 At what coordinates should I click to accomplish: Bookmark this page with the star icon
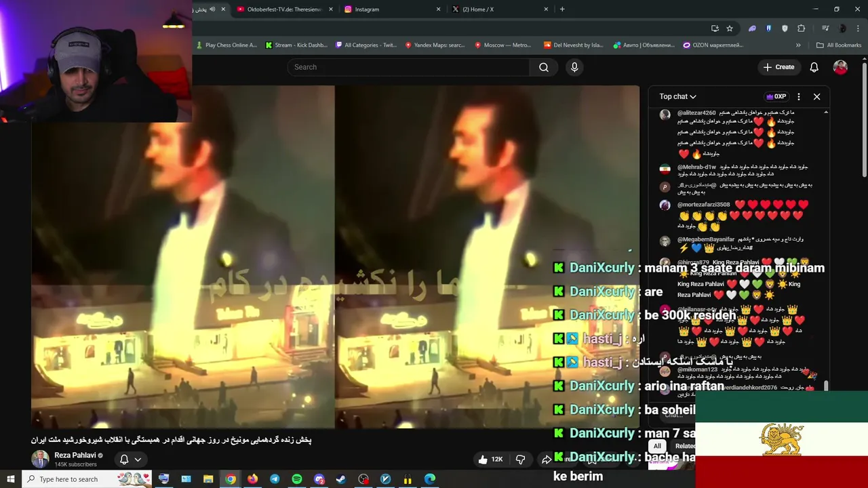pos(730,28)
